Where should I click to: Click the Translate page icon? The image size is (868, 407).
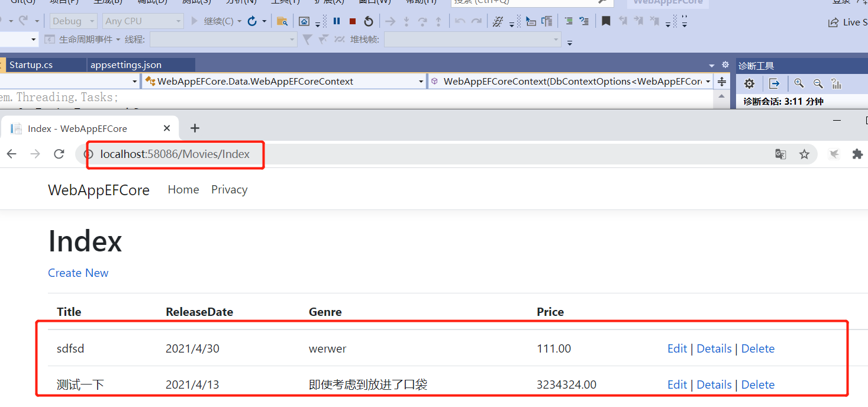[x=780, y=154]
